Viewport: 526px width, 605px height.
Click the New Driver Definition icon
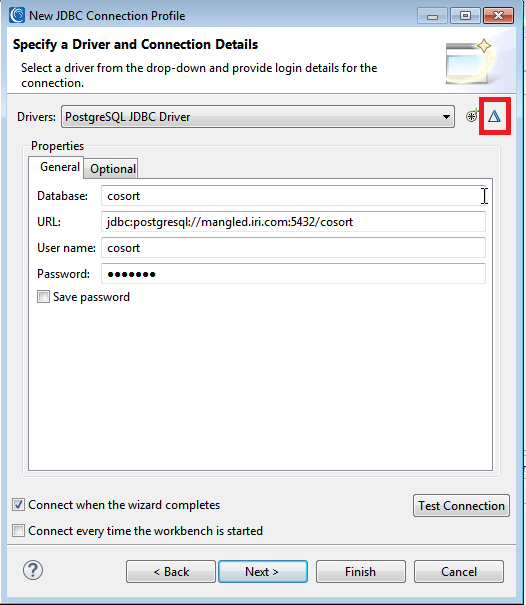(472, 116)
